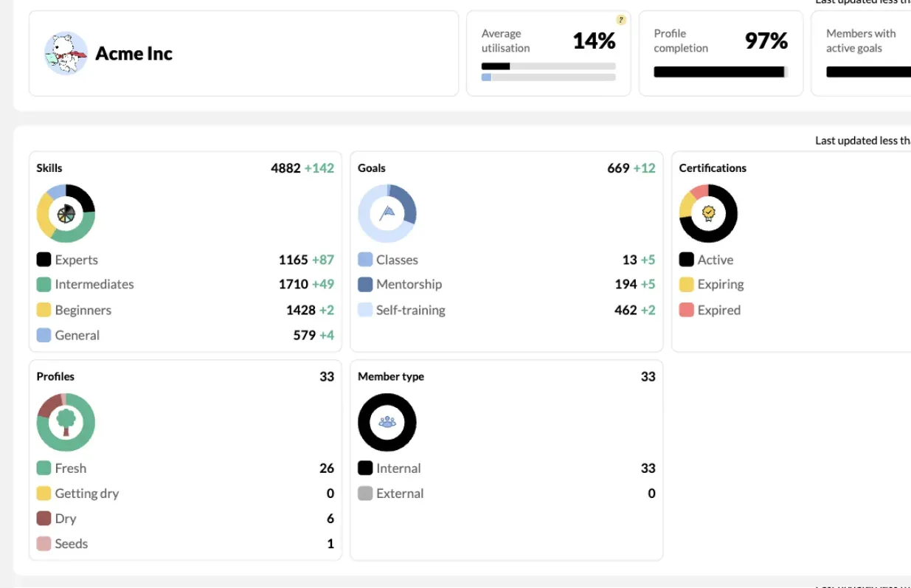Image resolution: width=911 pixels, height=588 pixels.
Task: Select the green Intermediates color swatch
Action: click(x=44, y=284)
